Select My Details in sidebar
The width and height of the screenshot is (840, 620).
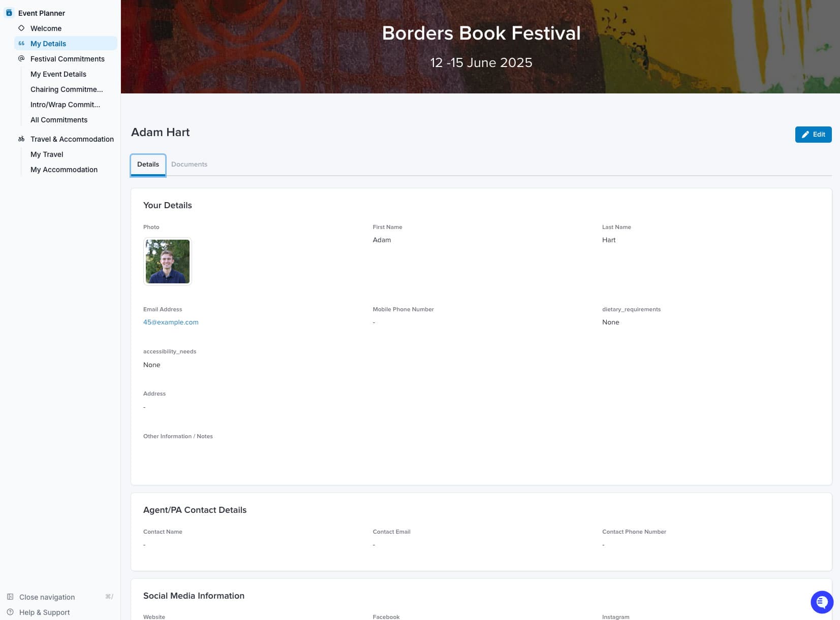pos(66,43)
